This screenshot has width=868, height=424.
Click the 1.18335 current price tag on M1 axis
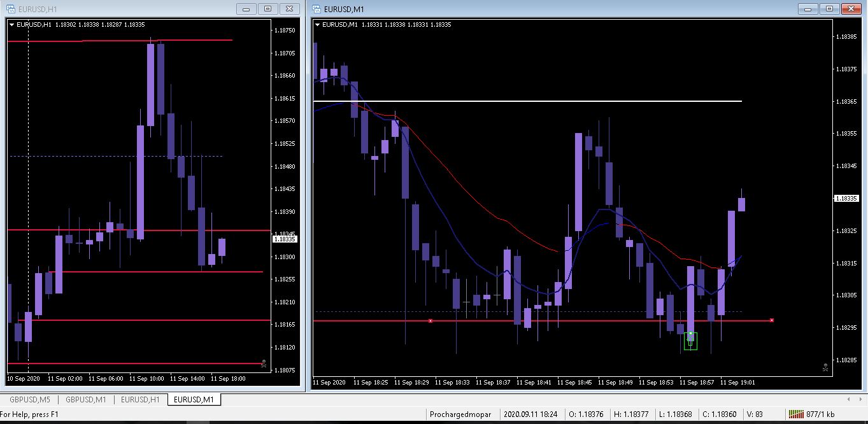[846, 199]
